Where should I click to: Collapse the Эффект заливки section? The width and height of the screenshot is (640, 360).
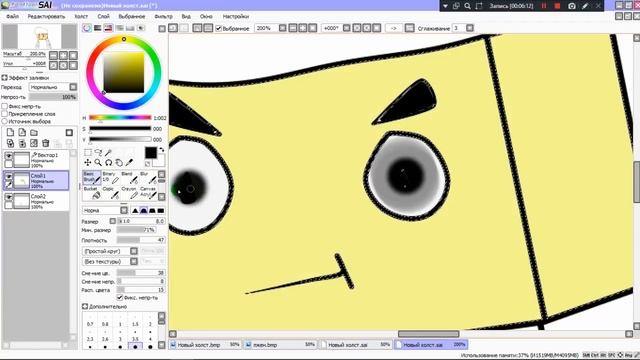(4, 78)
